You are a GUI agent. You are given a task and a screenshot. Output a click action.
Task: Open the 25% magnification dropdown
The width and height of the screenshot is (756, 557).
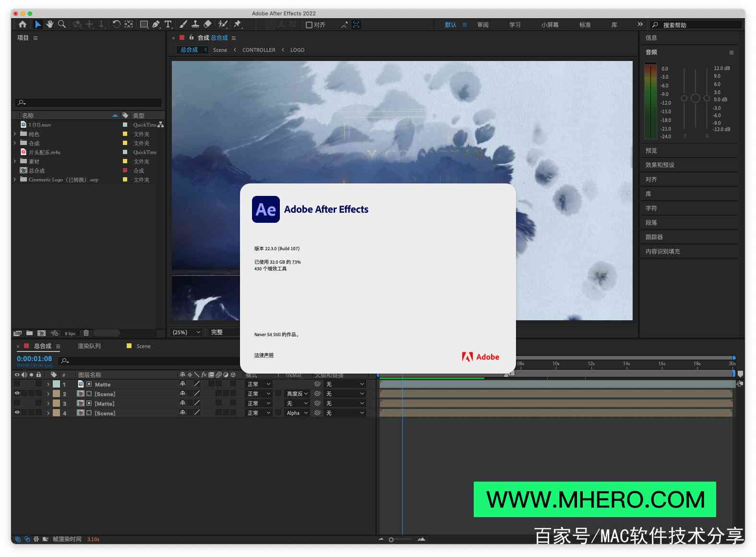tap(187, 332)
